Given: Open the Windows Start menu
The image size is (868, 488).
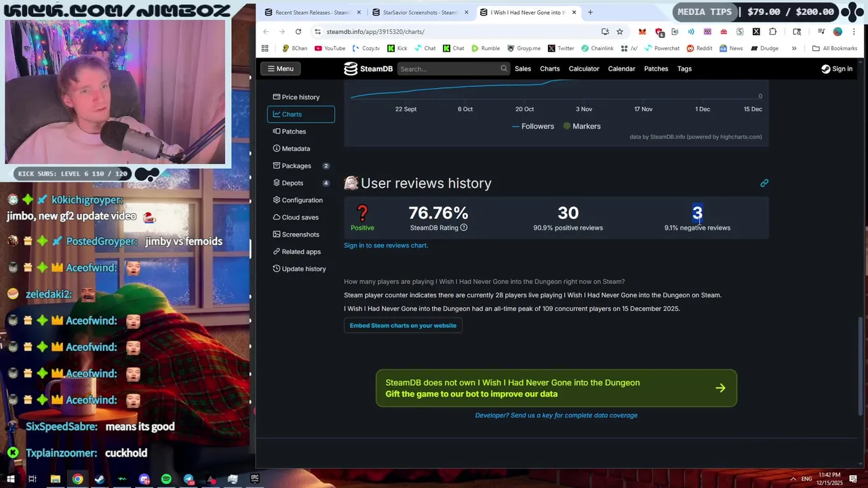Looking at the screenshot, I should coord(11,479).
